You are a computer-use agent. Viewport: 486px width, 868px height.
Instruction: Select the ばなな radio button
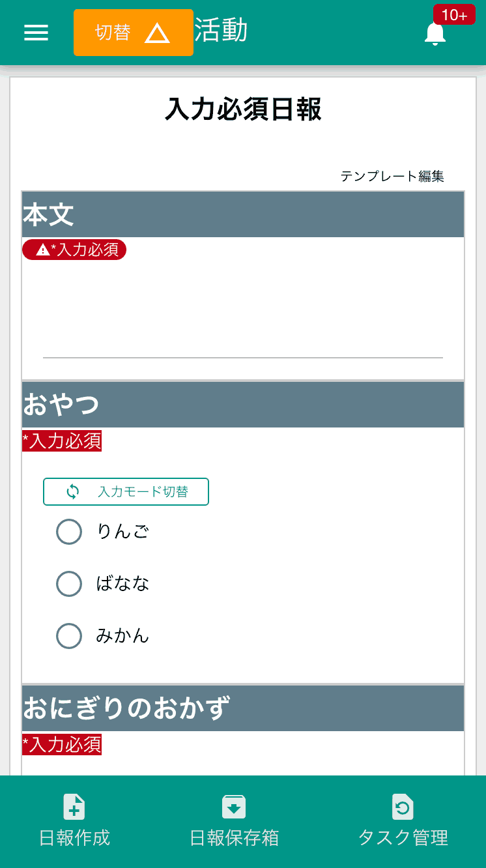(x=69, y=584)
